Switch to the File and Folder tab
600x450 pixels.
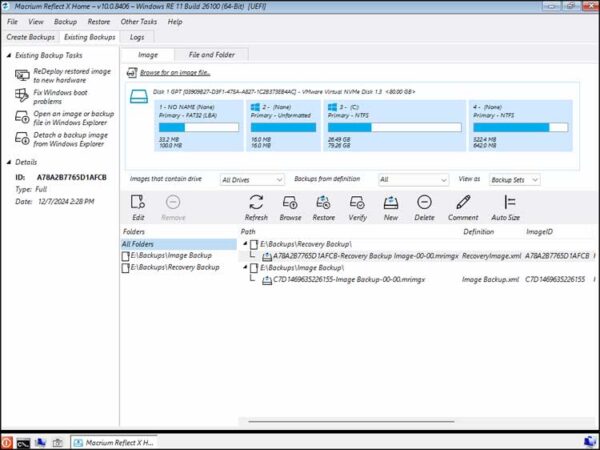(212, 54)
